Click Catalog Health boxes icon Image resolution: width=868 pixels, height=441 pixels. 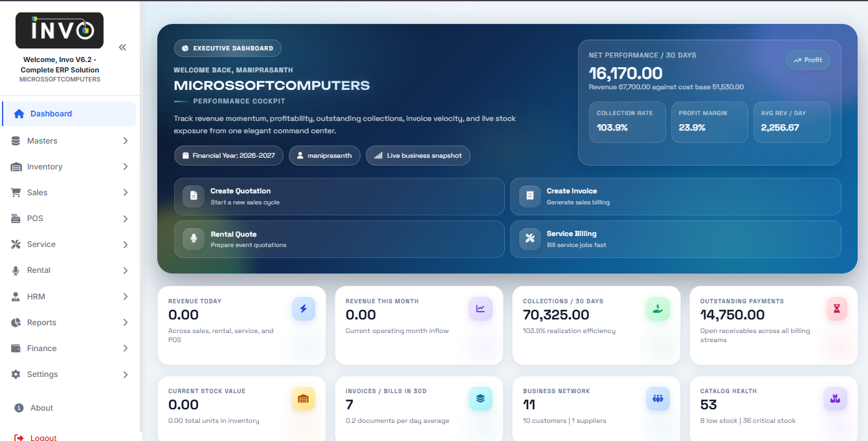tap(835, 399)
